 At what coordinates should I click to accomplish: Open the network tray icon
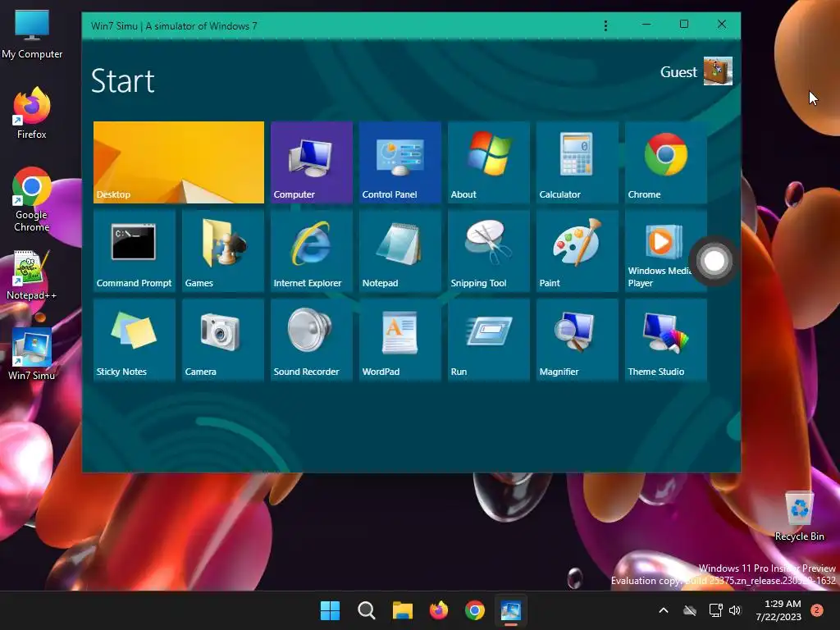(x=715, y=610)
